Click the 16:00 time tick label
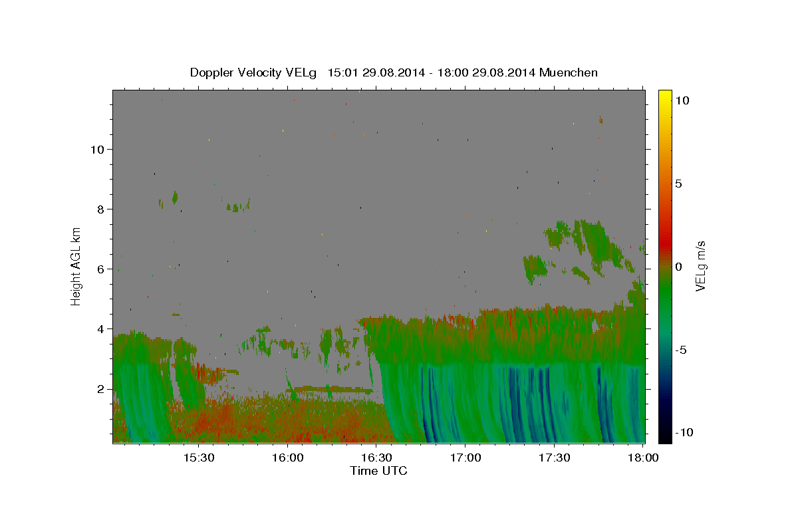 point(287,458)
